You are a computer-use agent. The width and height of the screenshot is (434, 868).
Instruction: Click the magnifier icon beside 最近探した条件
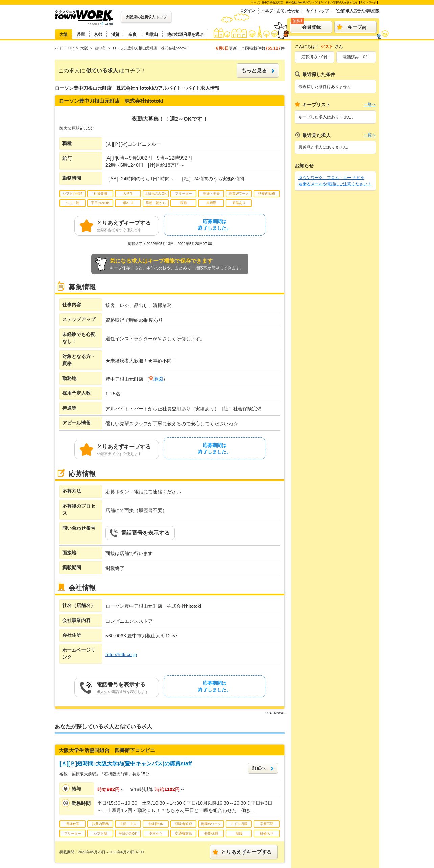click(x=297, y=74)
